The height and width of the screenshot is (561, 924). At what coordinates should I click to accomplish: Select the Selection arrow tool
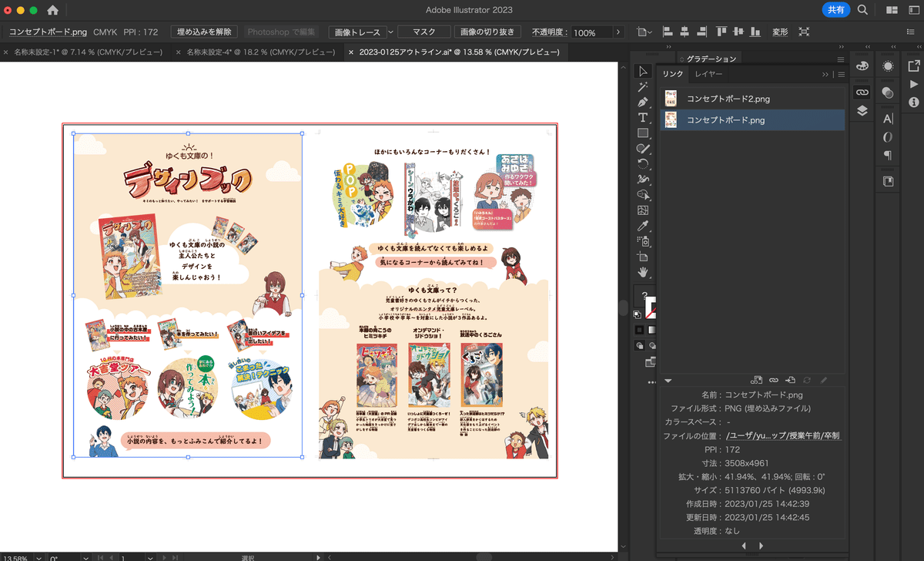(643, 72)
